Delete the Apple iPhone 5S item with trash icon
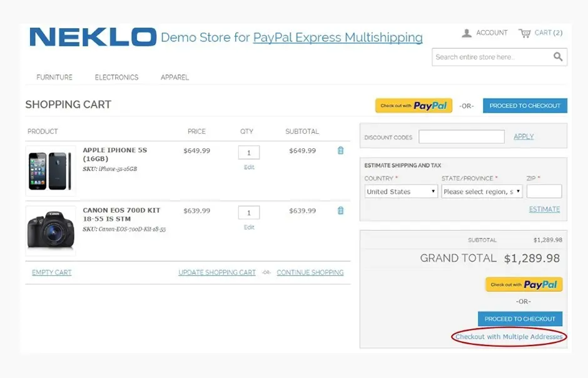 (x=340, y=150)
